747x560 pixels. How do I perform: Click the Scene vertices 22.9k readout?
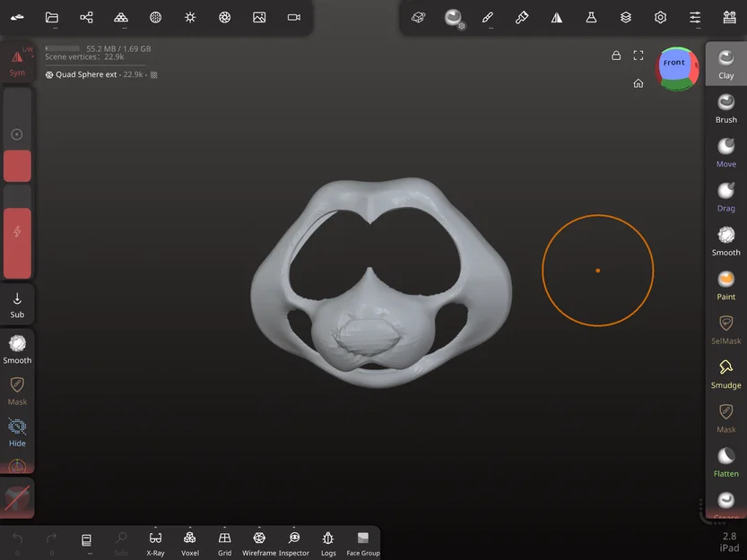click(84, 57)
